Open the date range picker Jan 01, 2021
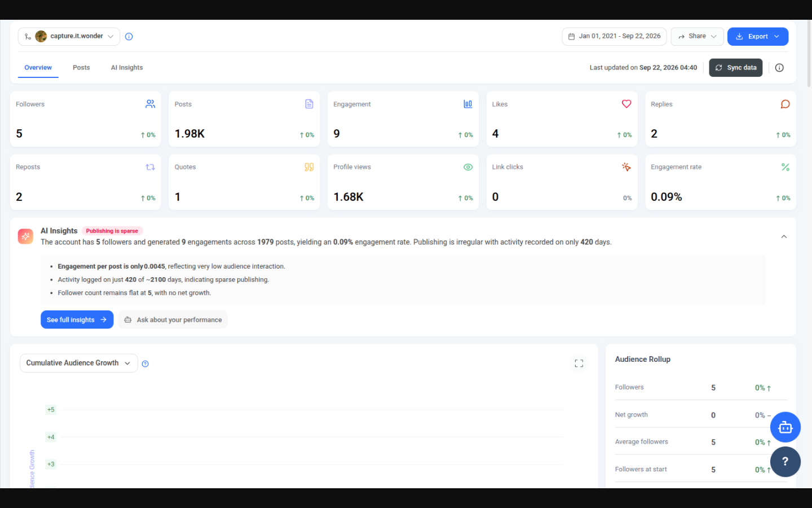 click(x=614, y=37)
